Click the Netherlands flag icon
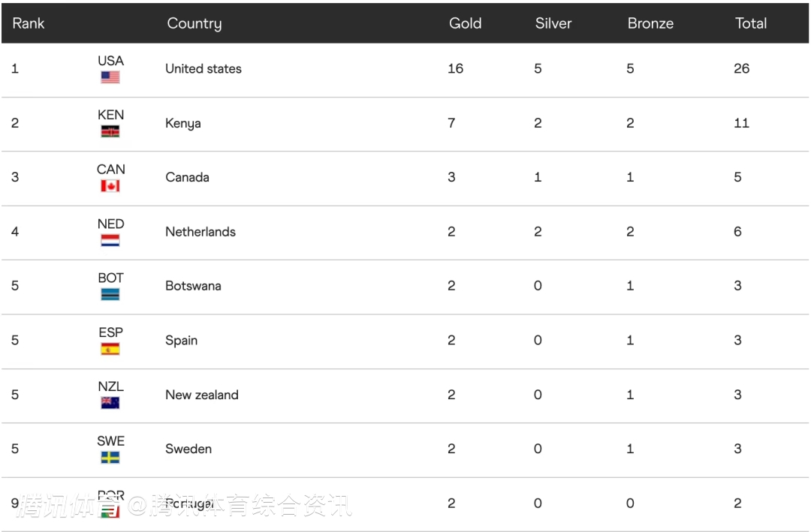 110,241
